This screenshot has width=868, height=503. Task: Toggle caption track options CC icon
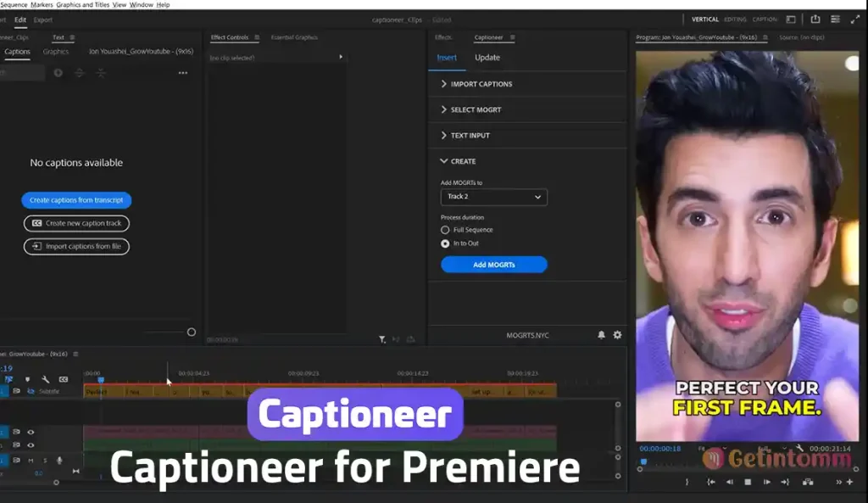click(64, 379)
